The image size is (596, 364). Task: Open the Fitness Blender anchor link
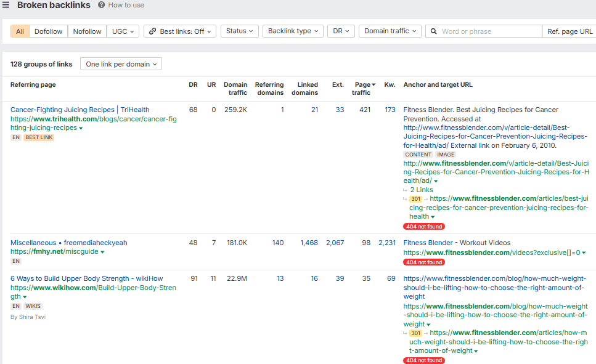(428, 243)
